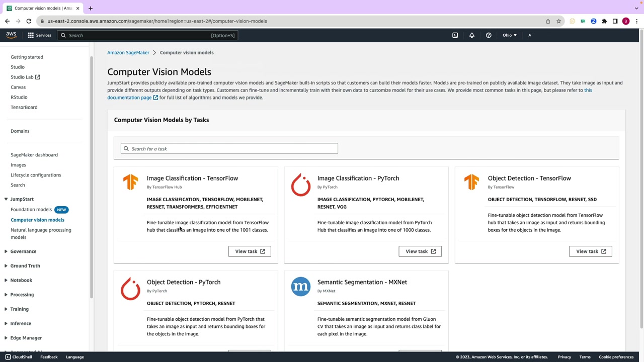Expand the Training section
Image resolution: width=644 pixels, height=362 pixels.
20,309
